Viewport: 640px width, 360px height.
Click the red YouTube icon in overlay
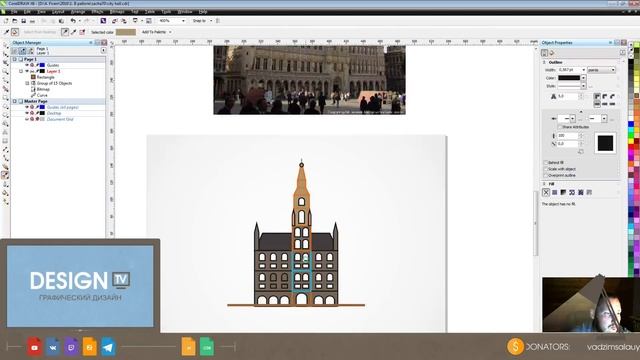(x=34, y=347)
